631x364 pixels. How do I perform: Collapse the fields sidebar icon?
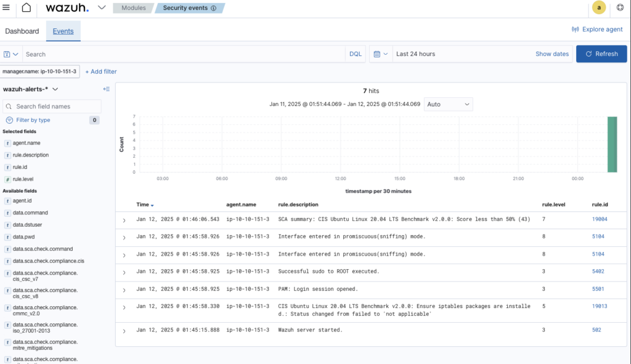106,89
